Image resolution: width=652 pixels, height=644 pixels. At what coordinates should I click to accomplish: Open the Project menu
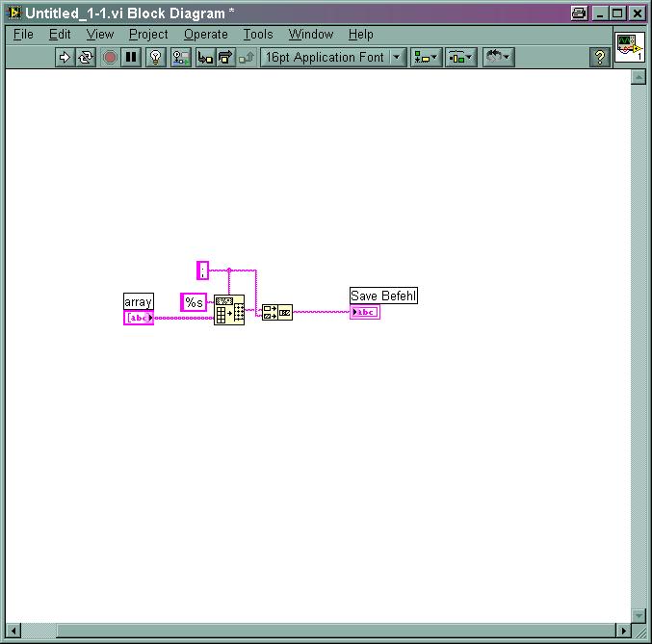(148, 35)
